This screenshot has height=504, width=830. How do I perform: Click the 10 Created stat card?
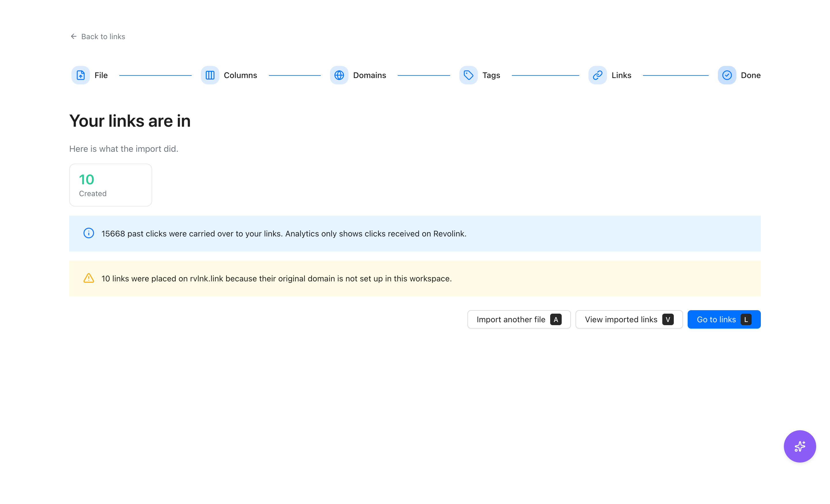click(110, 185)
